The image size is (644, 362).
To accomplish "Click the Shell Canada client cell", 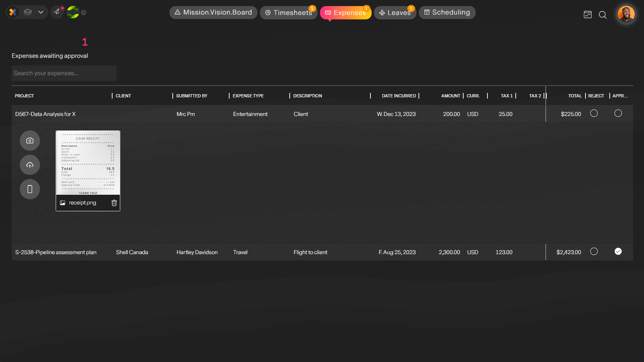I will tap(132, 252).
